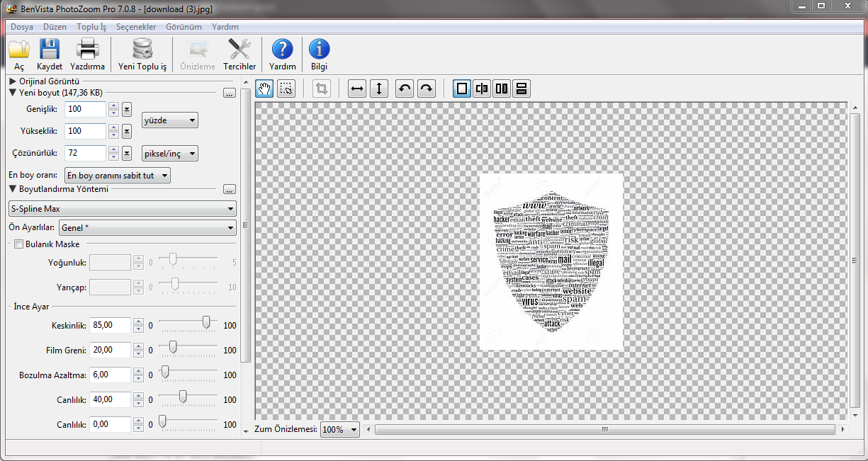Open Yeni Toplu İş batch icon
The image size is (868, 461).
pos(142,55)
